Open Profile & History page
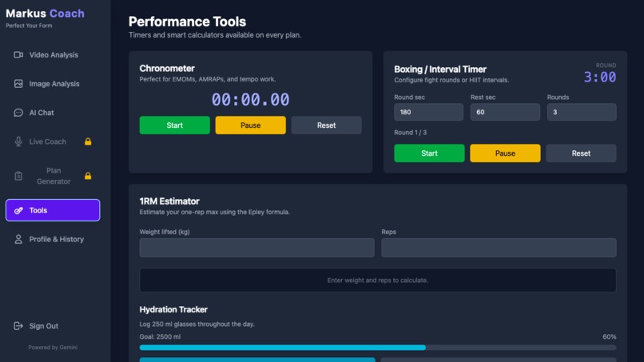644x362 pixels. [x=53, y=239]
